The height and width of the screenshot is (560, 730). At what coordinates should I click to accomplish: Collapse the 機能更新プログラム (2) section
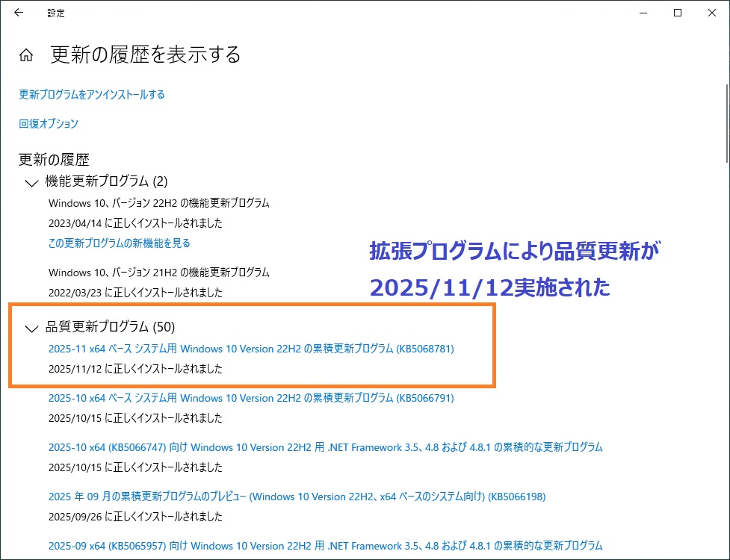31,182
